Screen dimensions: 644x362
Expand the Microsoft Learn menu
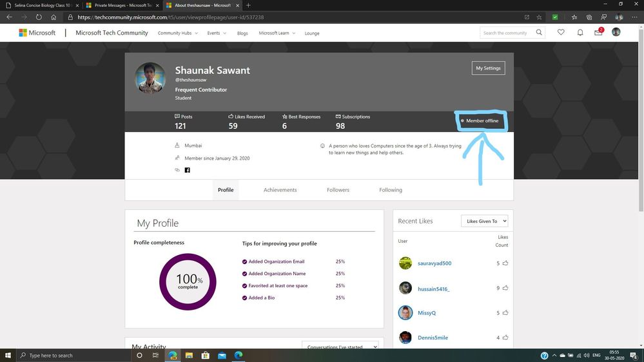click(x=277, y=33)
